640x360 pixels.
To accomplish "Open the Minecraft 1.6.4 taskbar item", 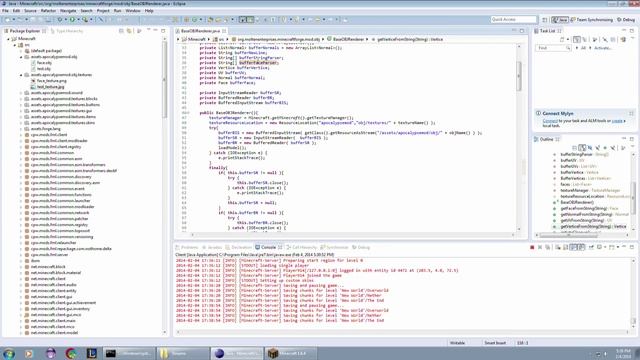I will [x=291, y=353].
